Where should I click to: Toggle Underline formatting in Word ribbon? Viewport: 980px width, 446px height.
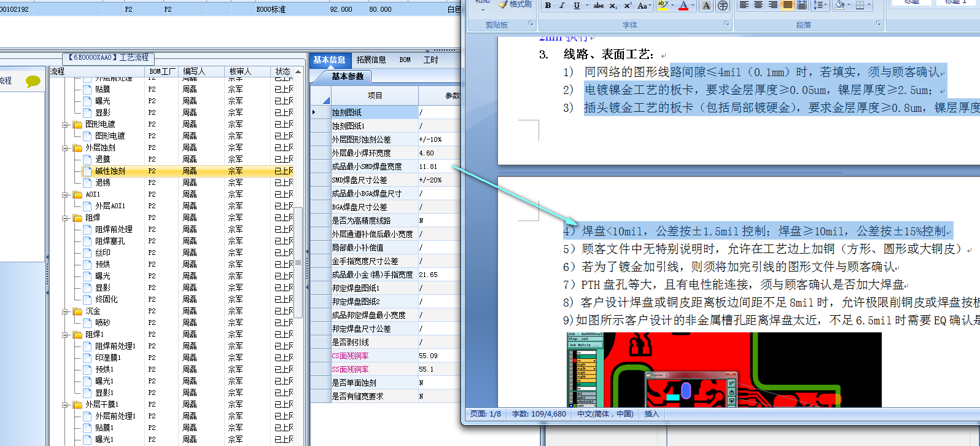point(576,6)
